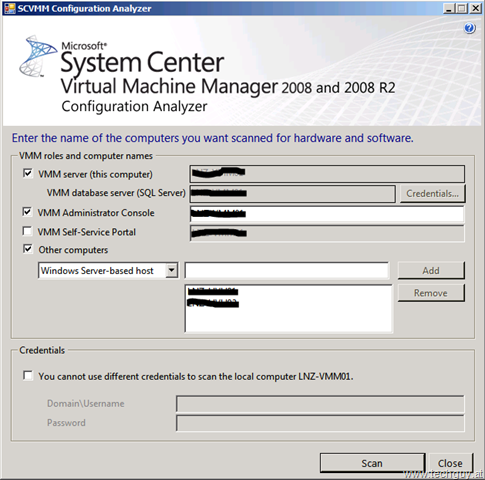This screenshot has width=485, height=480.
Task: Click the Domain\Username field
Action: [x=320, y=404]
